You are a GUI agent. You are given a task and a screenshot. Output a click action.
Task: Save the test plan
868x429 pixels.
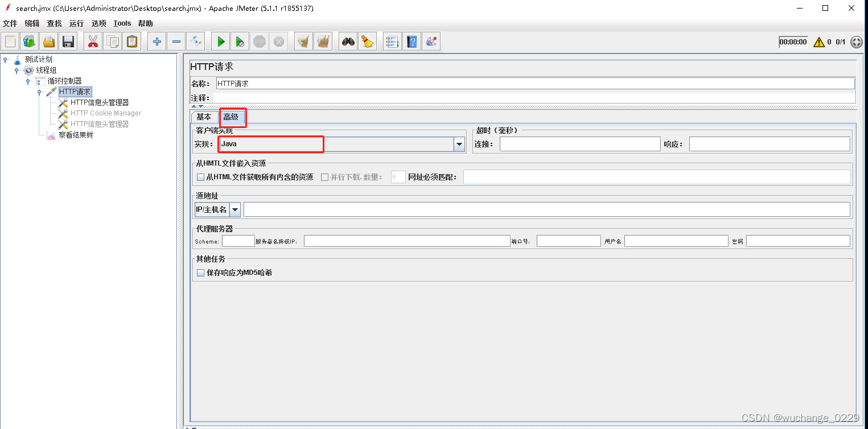tap(68, 41)
